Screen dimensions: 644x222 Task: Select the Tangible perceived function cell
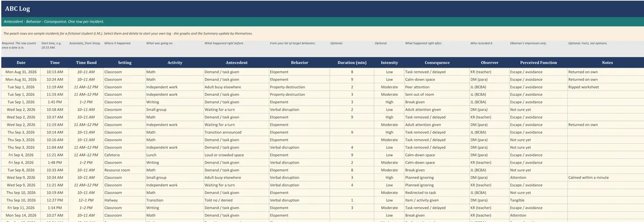pyautogui.click(x=539, y=200)
